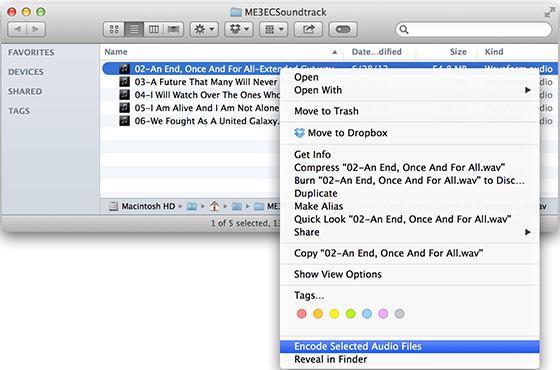Switch to column view
Viewport: 560px width, 370px height.
pos(154,29)
